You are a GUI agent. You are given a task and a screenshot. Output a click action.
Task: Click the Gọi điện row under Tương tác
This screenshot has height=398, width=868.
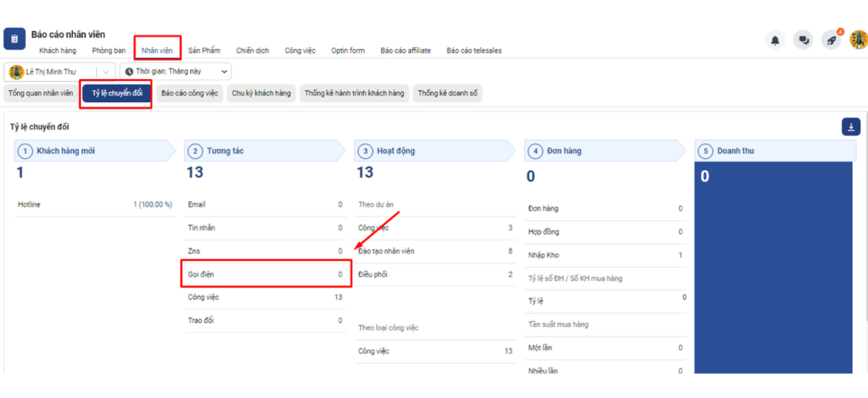point(265,274)
